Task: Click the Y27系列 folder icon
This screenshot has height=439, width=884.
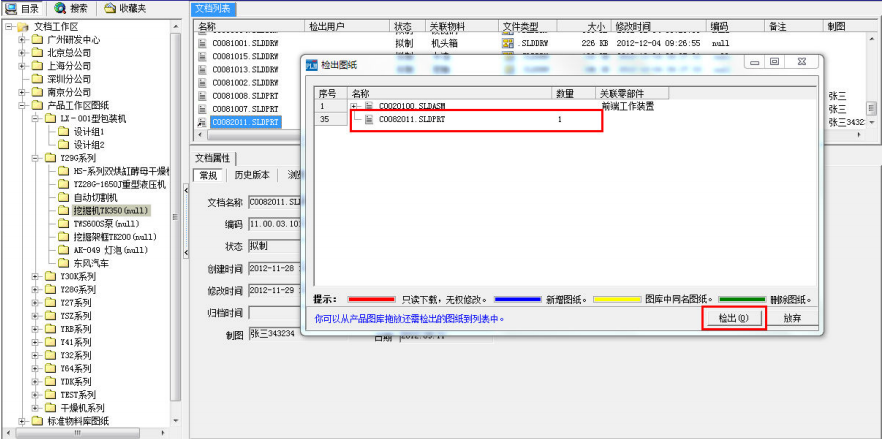Action: (x=50, y=303)
